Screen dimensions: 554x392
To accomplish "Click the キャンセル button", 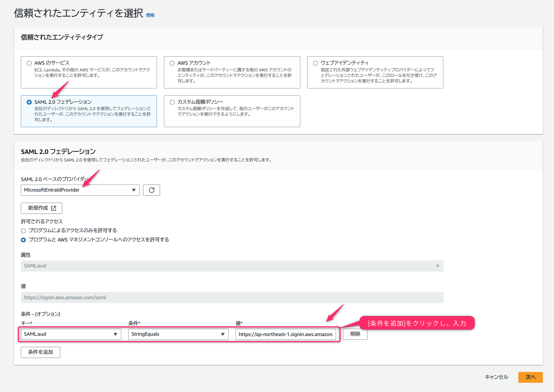I will (496, 377).
